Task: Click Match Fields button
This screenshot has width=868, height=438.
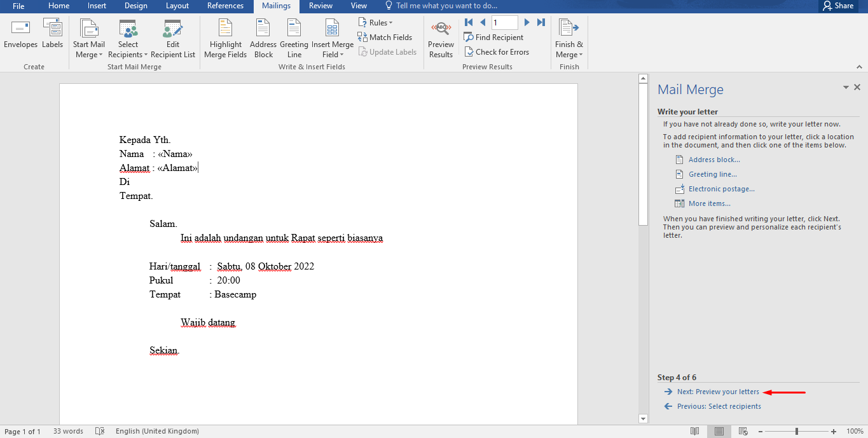Action: (385, 38)
